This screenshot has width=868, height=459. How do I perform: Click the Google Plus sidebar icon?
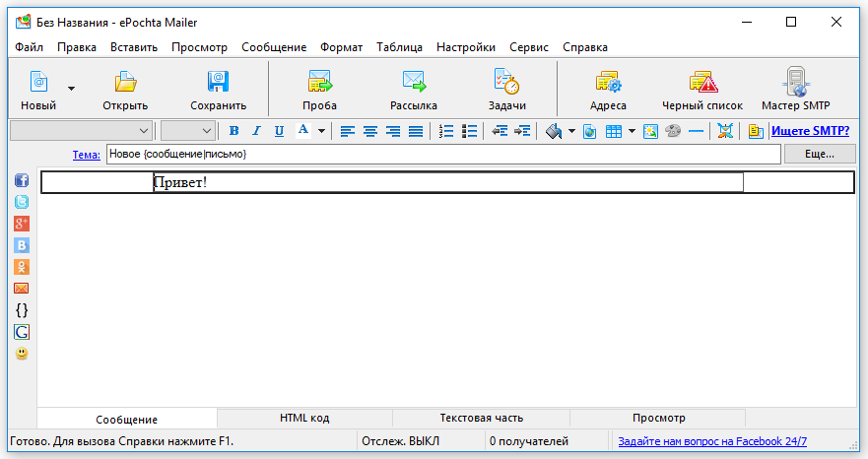click(22, 224)
